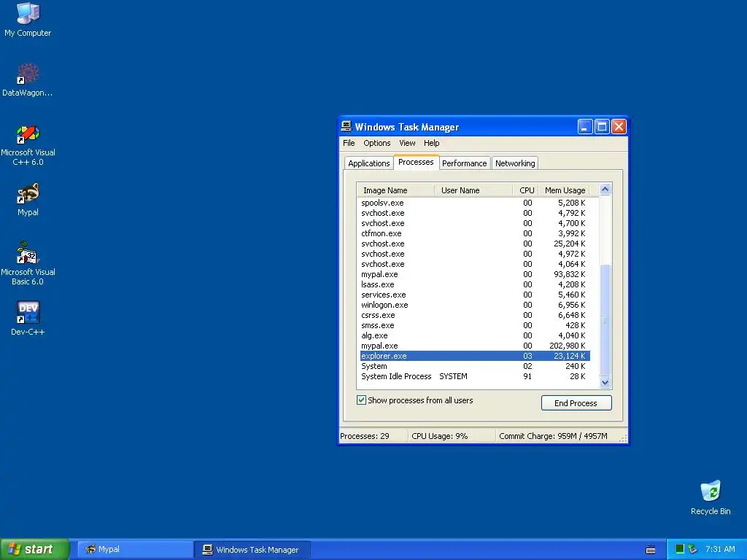Screen dimensions: 747x560
Task: Click the End Process button
Action: (x=576, y=402)
